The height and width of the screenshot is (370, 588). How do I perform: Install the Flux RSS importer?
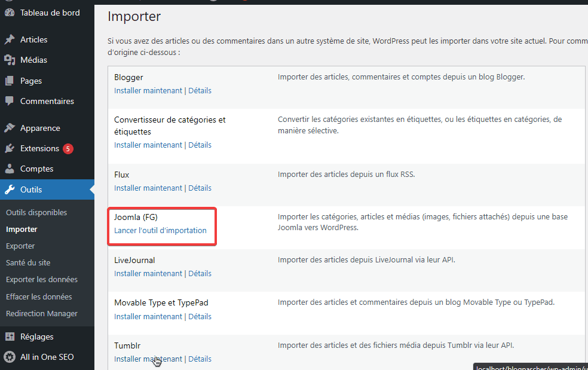coord(148,188)
